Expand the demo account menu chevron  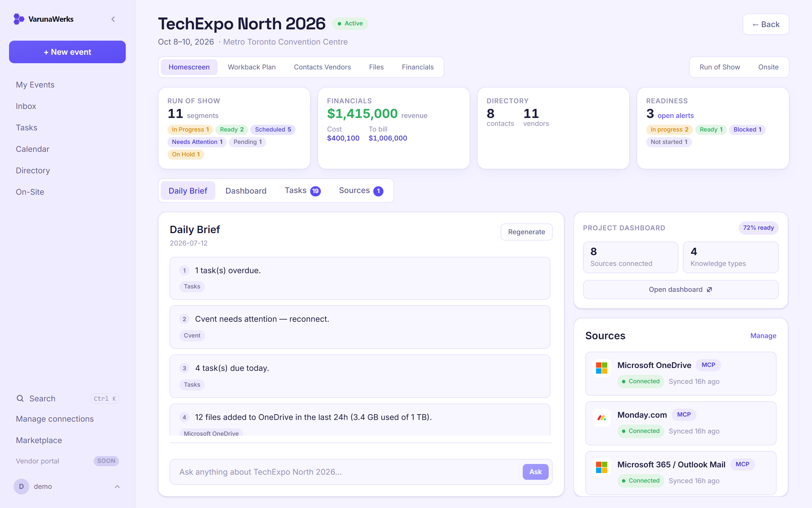[117, 486]
